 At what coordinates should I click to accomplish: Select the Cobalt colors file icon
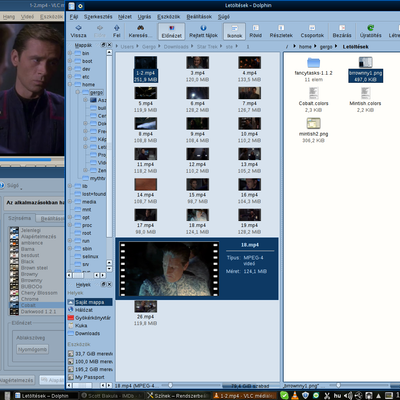[313, 93]
